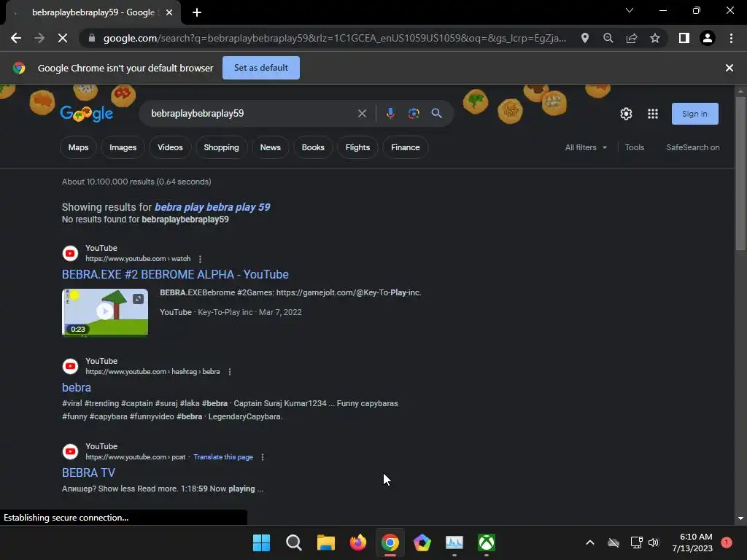Viewport: 747px width, 560px height.
Task: Switch to Videos results
Action: [x=170, y=147]
